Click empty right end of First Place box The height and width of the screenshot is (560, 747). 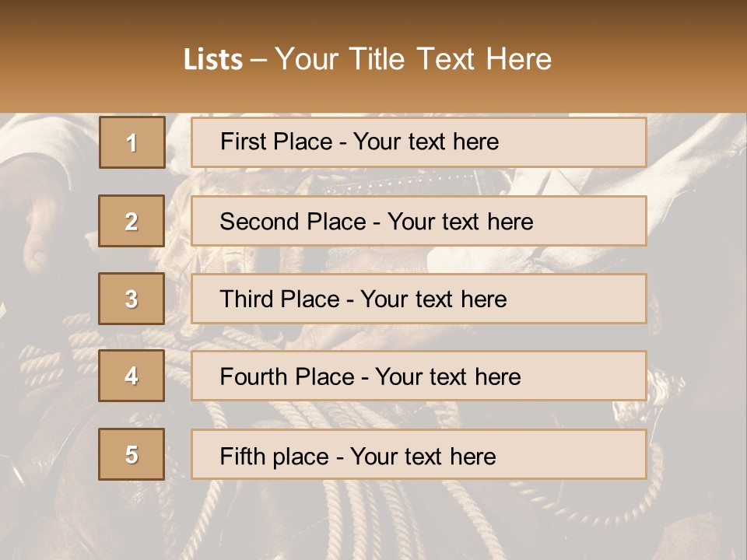tap(599, 142)
